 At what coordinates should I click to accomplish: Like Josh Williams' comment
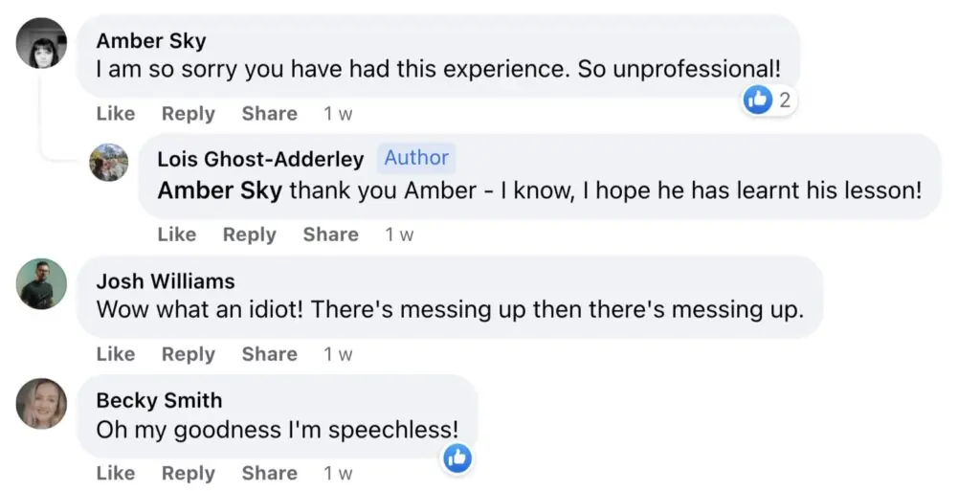point(116,354)
